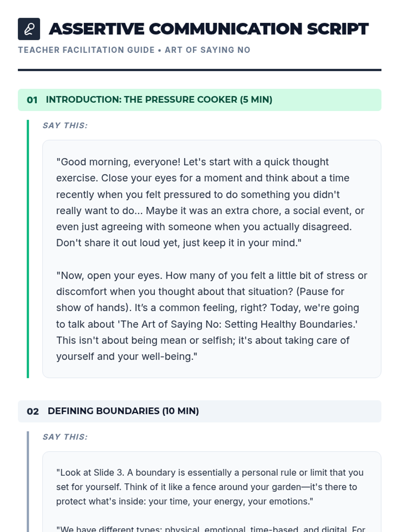The width and height of the screenshot is (399, 532).
Task: Click the green accent bar beside the Introduction script
Action: click(28, 249)
